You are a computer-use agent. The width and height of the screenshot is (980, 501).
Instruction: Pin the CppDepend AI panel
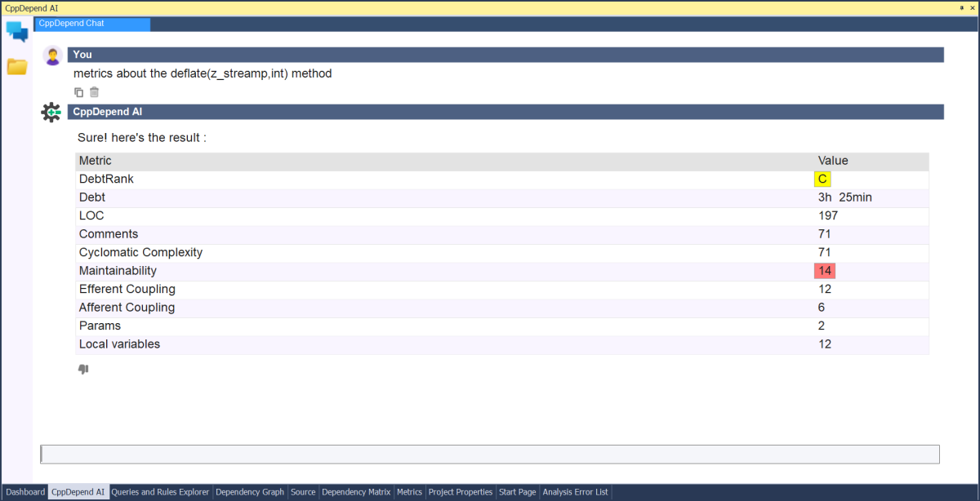pyautogui.click(x=960, y=7)
